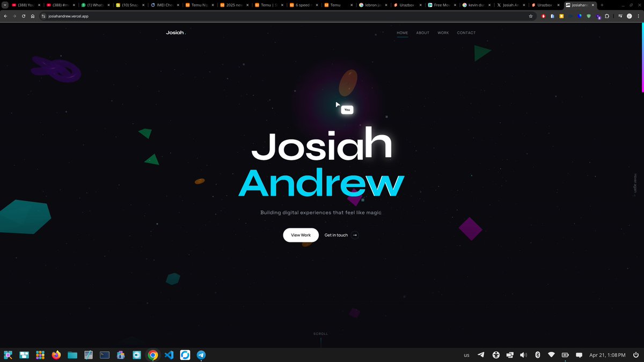Click the Telegram tray icon

[x=481, y=354]
